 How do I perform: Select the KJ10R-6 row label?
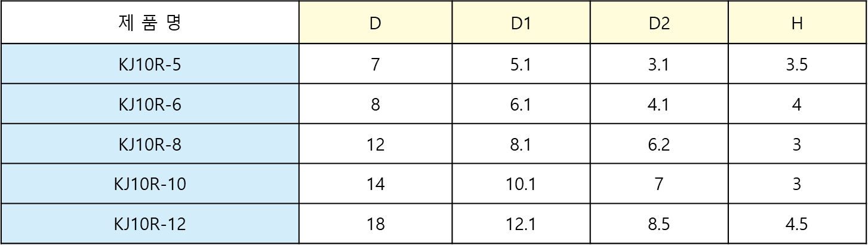(x=150, y=104)
